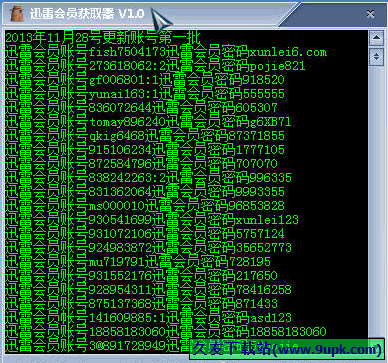Select the row with account gf006801:1
The image size is (388, 363).
[145, 80]
